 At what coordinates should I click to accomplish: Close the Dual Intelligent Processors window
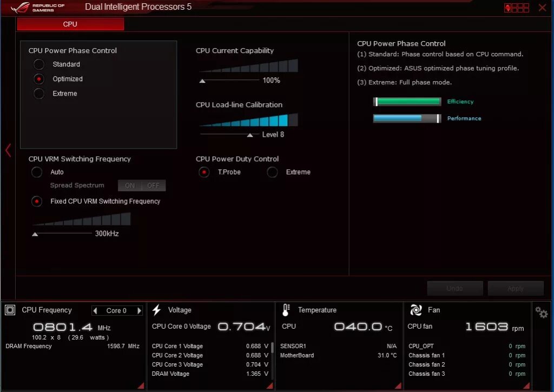click(542, 8)
